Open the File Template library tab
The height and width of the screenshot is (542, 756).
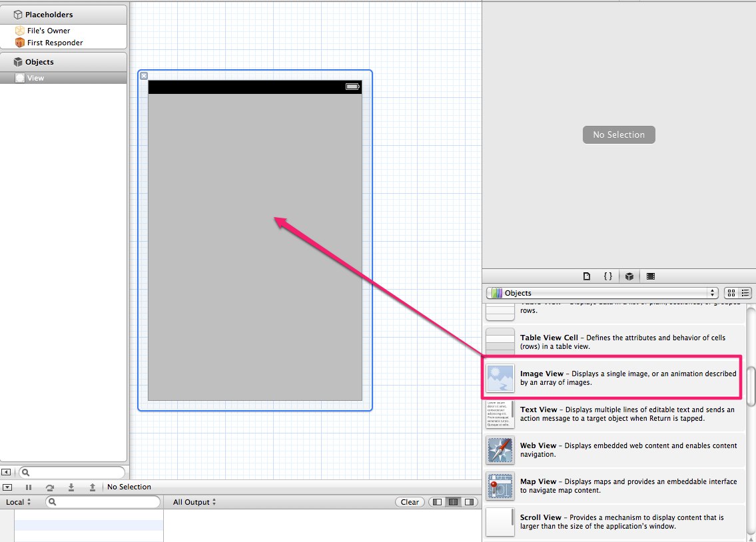coord(587,276)
